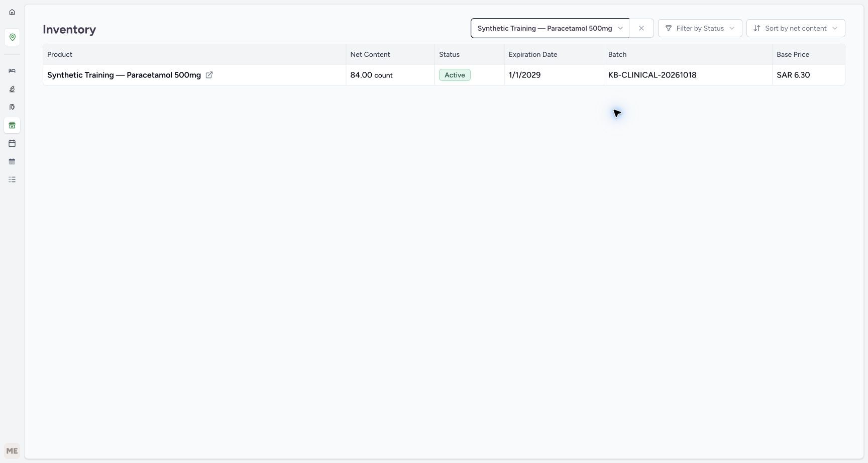This screenshot has width=868, height=463.
Task: Go to the home icon in sidebar
Action: pyautogui.click(x=12, y=12)
